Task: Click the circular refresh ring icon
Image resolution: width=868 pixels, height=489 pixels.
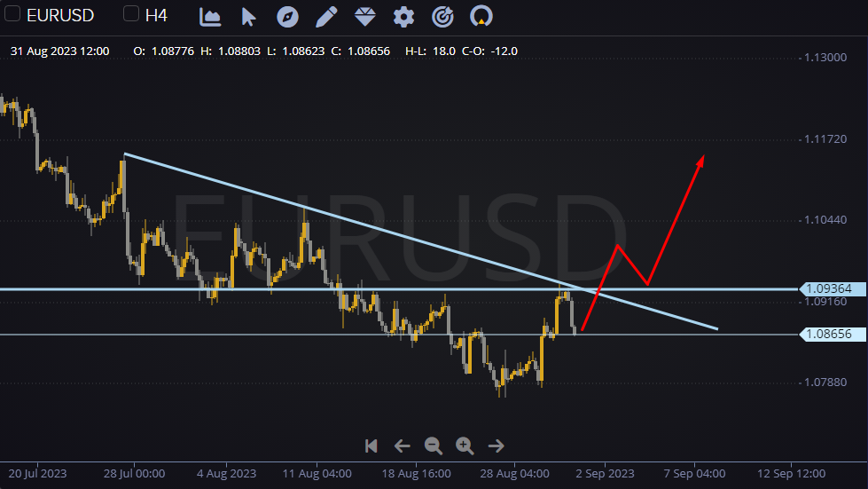Action: (481, 17)
